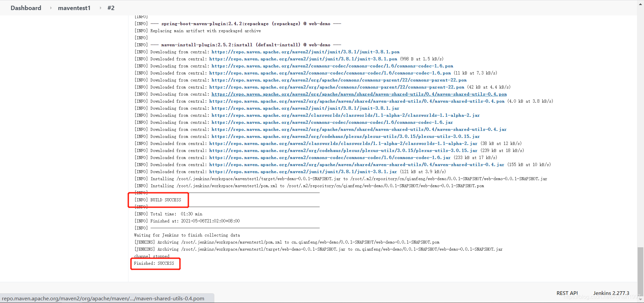Open the Downloaded commons-codec-1.6.jar link (233 kB)
This screenshot has height=303, width=644.
[x=330, y=158]
